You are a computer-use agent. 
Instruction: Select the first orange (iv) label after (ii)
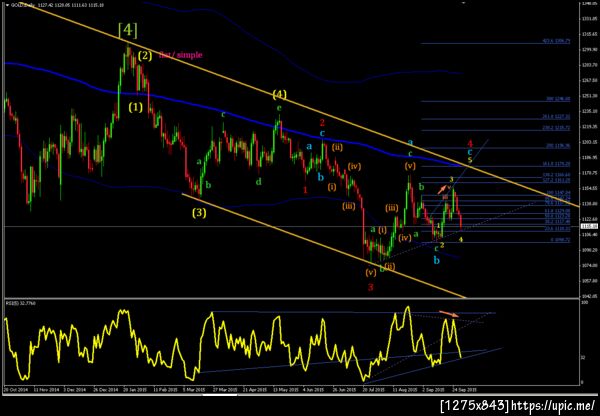[x=355, y=166]
